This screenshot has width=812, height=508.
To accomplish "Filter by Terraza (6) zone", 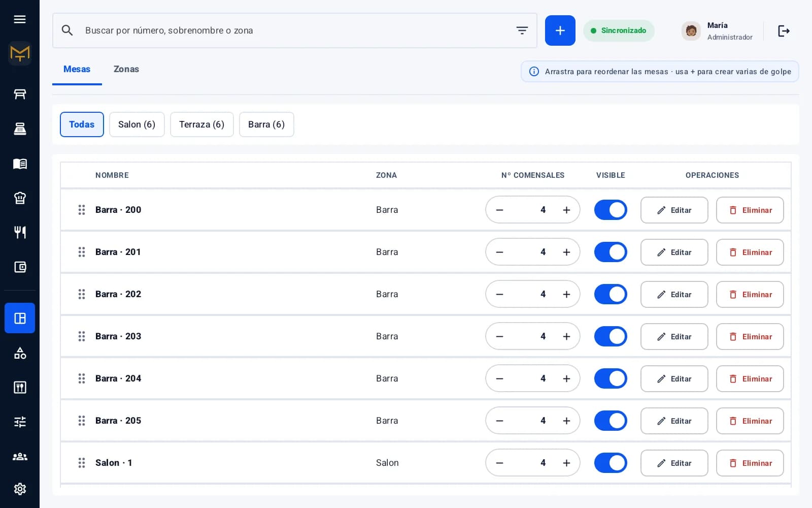I will pyautogui.click(x=201, y=124).
